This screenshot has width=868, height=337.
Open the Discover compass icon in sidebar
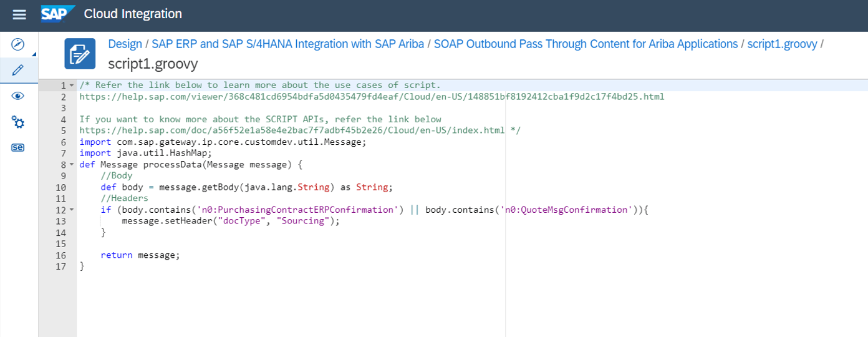click(x=18, y=44)
